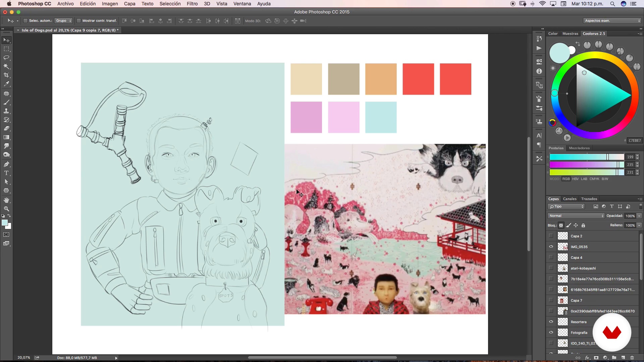Hide the Fotografía layer
This screenshot has height=362, width=644.
[x=551, y=333]
